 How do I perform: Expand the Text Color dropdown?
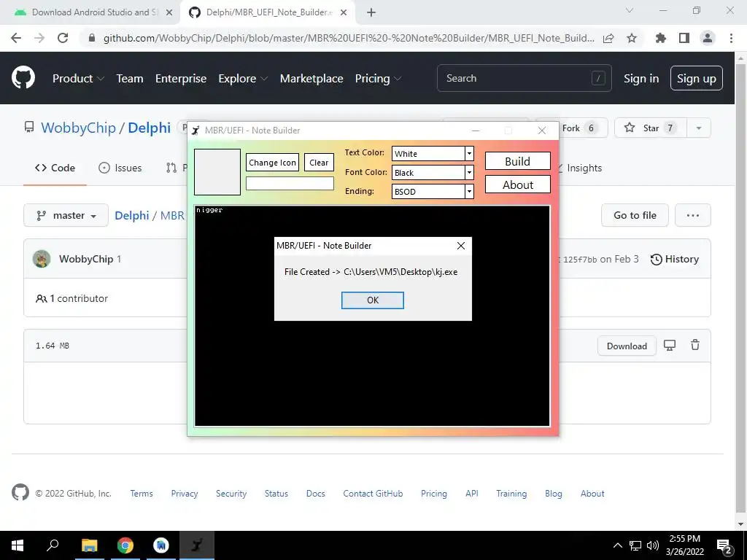(469, 153)
